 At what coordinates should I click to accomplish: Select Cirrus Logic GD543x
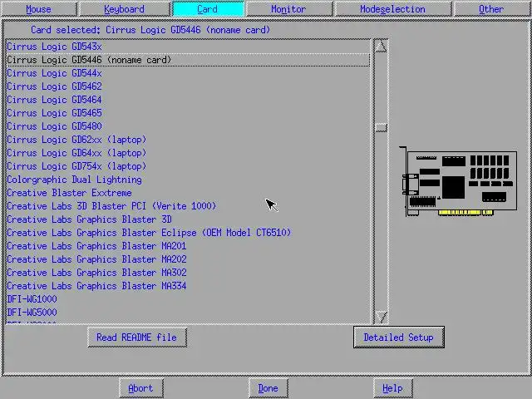(189, 47)
